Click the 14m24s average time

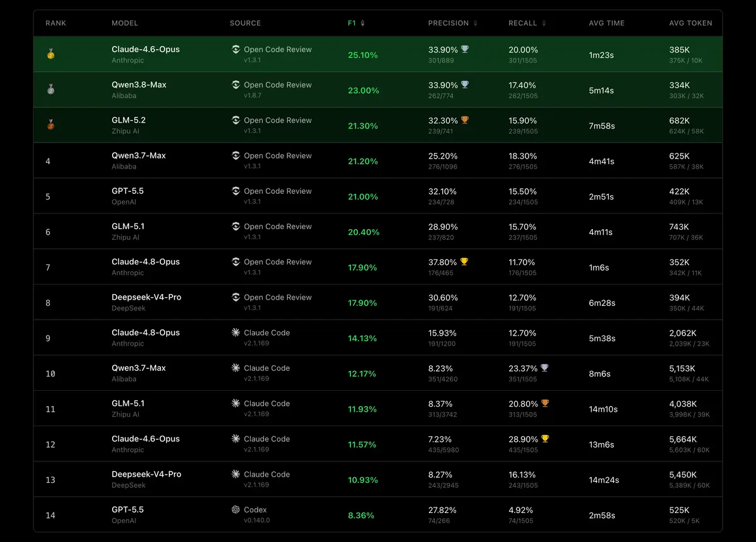pos(604,480)
